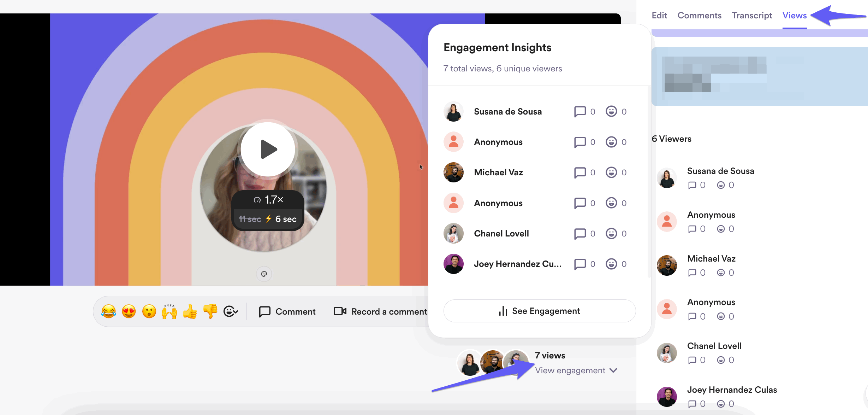The image size is (868, 415).
Task: Click the joy laughing emoji reaction
Action: [x=108, y=311]
